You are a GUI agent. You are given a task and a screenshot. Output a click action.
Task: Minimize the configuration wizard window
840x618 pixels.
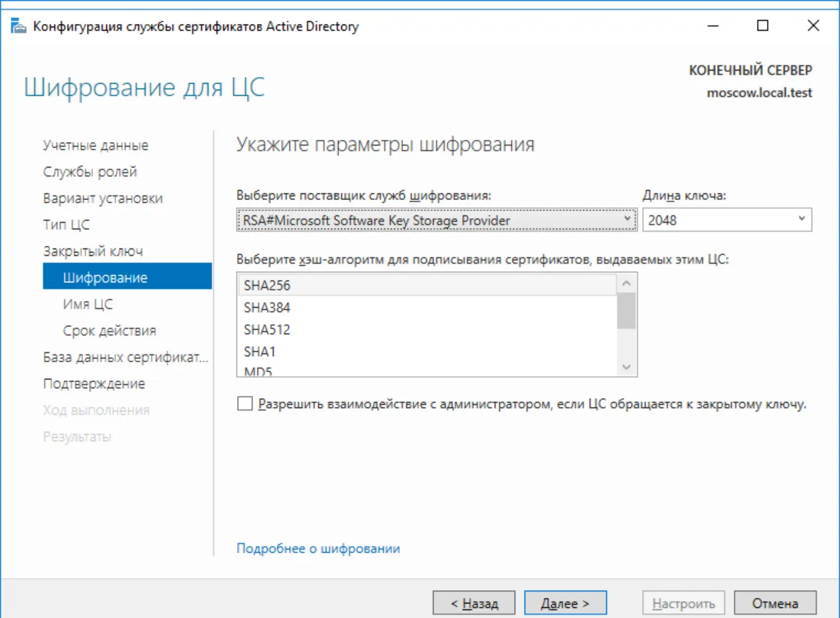(x=713, y=26)
